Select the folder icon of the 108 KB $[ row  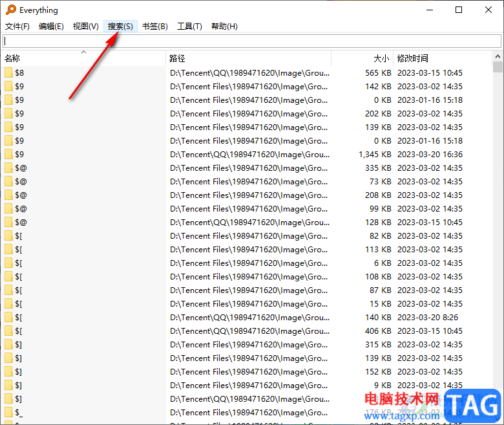point(8,277)
